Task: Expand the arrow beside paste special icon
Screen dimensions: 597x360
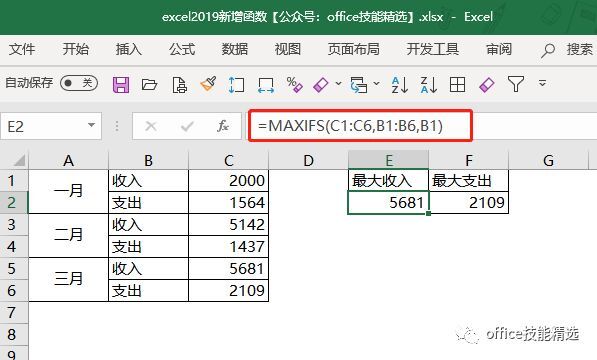Action: click(x=377, y=83)
